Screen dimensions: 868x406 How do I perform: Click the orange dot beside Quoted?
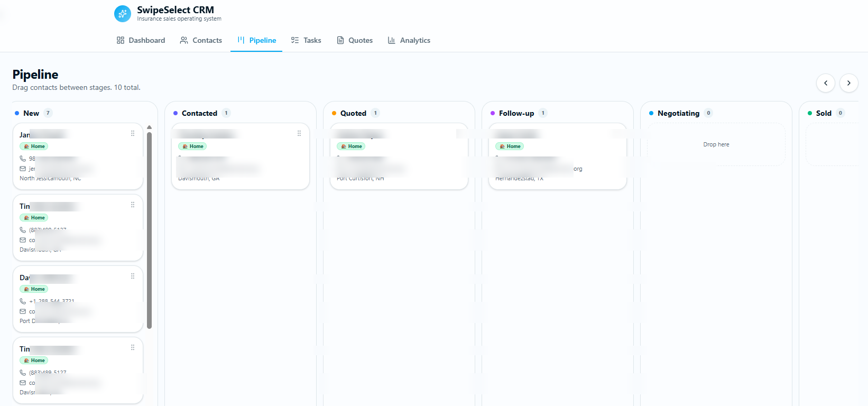tap(334, 113)
